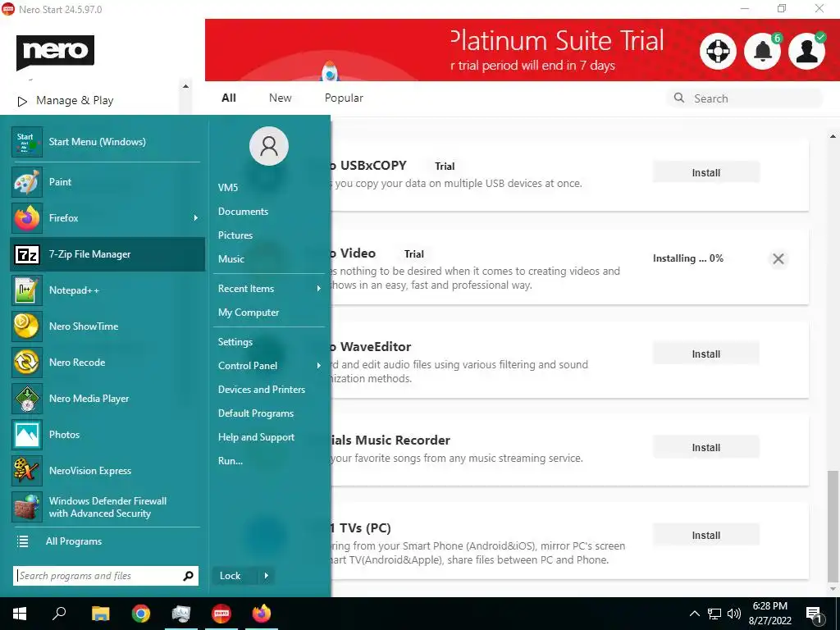Screen dimensions: 840x630
Task: Open VM5 user folder
Action: click(228, 188)
